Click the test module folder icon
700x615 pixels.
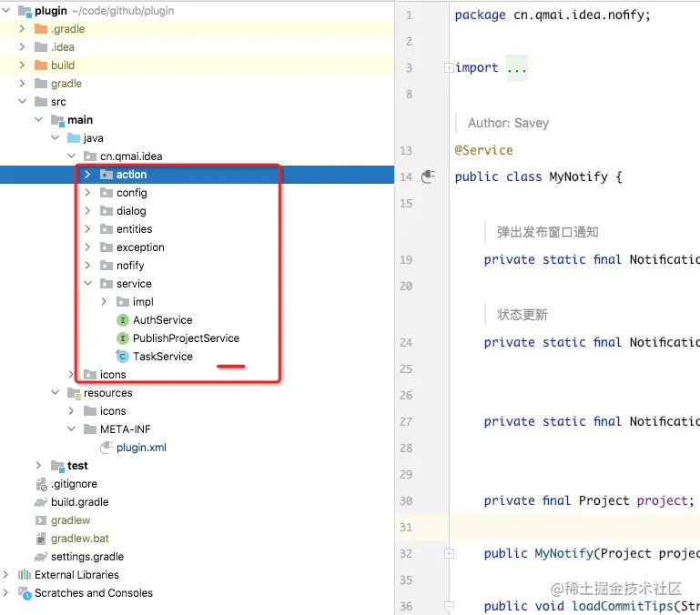coord(57,466)
